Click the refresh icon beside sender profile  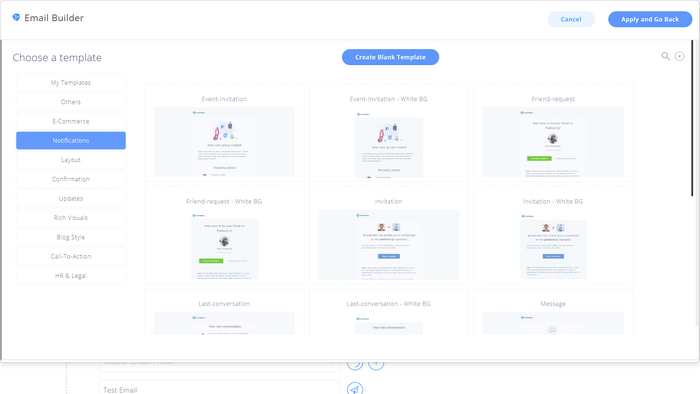[x=355, y=365]
